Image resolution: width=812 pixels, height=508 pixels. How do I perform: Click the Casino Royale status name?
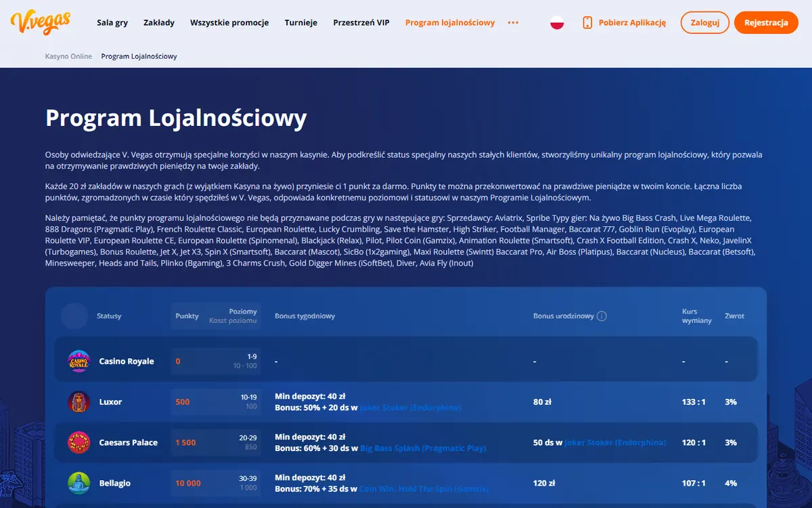(127, 361)
